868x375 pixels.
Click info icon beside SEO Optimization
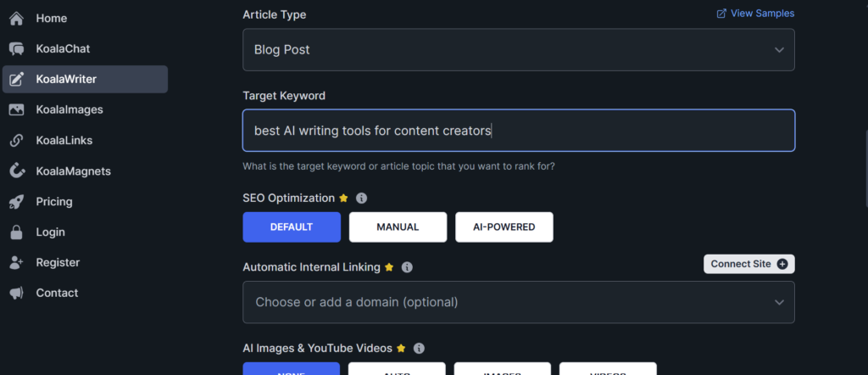pos(361,199)
